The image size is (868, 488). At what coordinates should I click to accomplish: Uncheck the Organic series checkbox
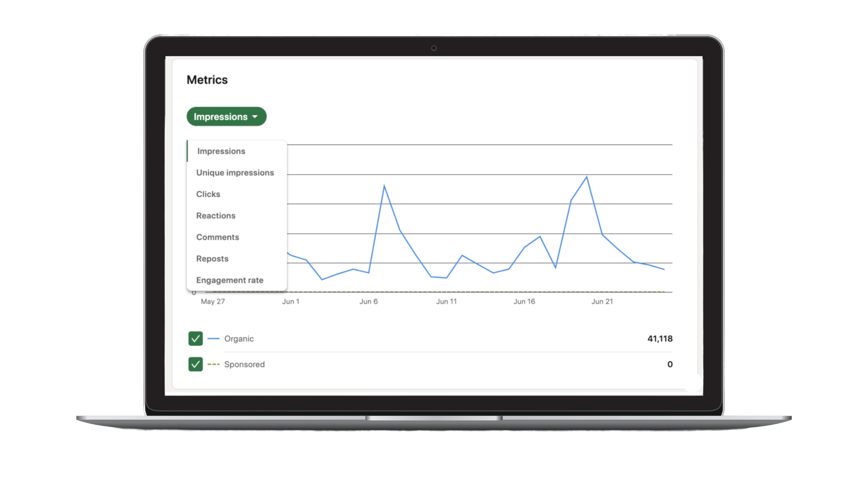tap(195, 338)
